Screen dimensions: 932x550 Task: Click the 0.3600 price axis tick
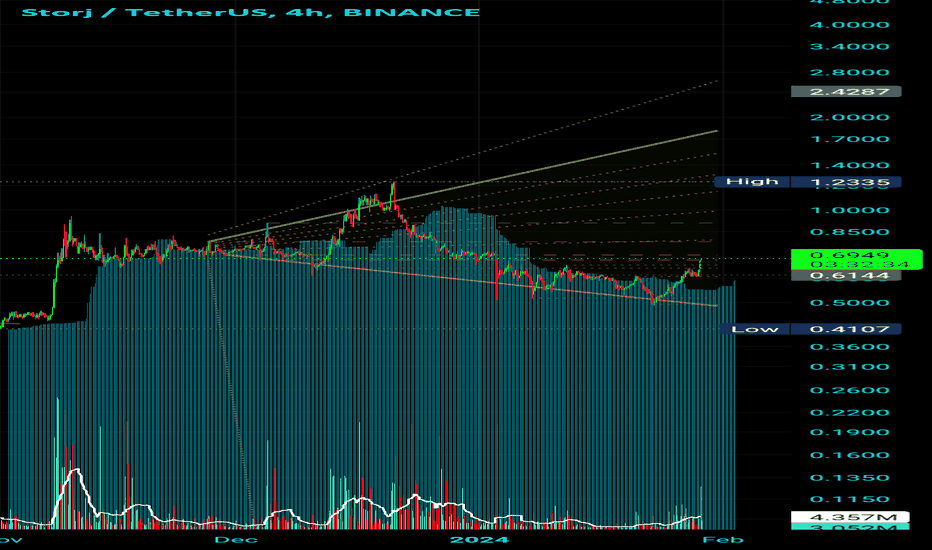point(849,347)
